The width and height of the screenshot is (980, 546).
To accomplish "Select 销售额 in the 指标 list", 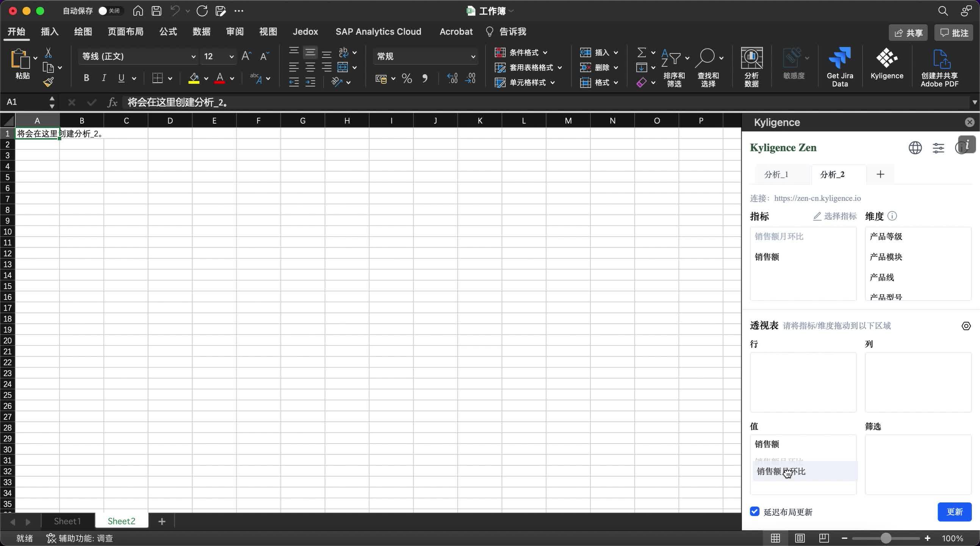I will pyautogui.click(x=767, y=257).
